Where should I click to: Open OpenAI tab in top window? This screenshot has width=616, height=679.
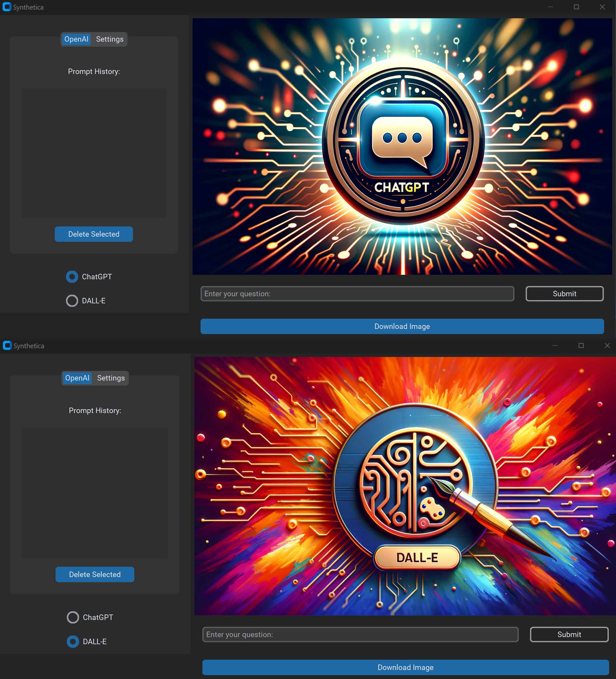[77, 39]
